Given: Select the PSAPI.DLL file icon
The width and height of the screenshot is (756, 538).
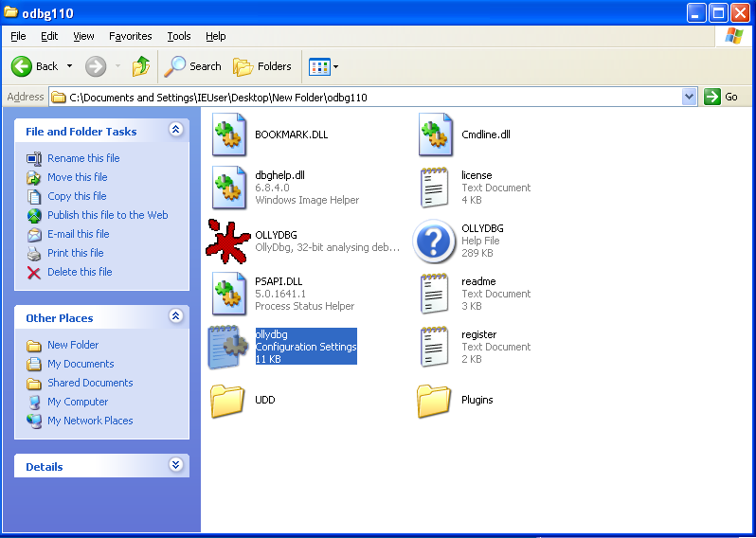Looking at the screenshot, I should (x=228, y=294).
